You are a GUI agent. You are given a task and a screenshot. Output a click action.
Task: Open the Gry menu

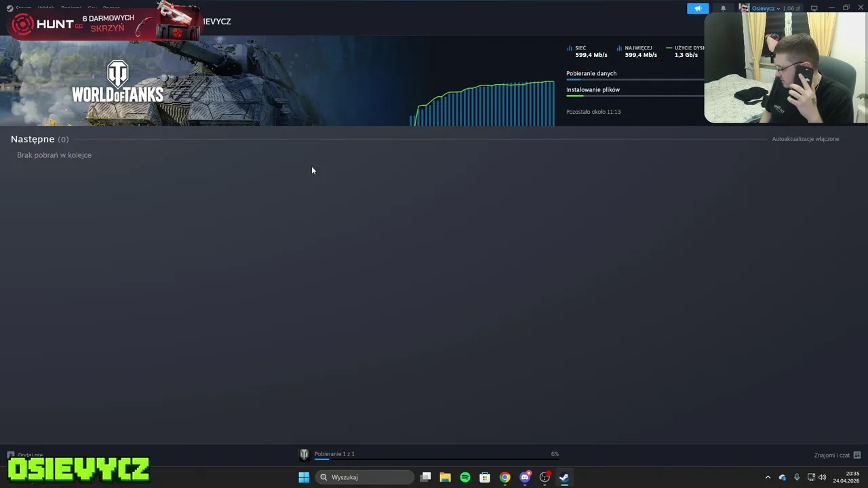click(x=92, y=8)
